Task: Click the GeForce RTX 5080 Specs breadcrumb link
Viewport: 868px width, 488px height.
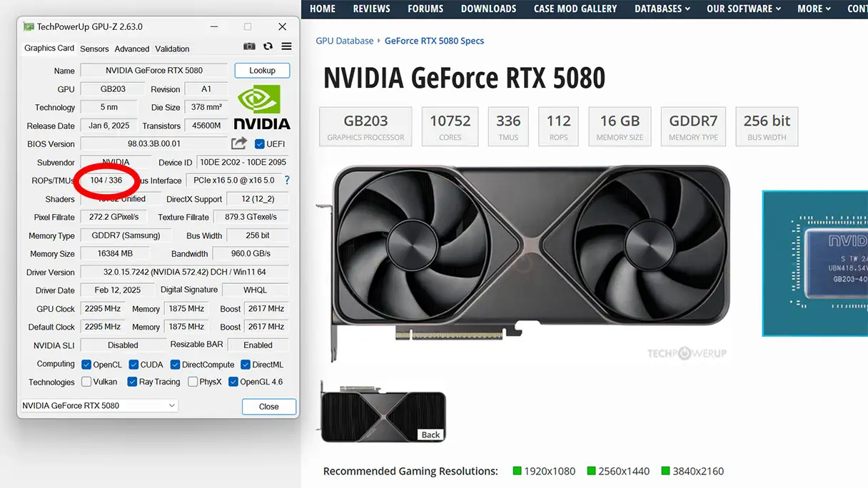Action: (x=434, y=41)
